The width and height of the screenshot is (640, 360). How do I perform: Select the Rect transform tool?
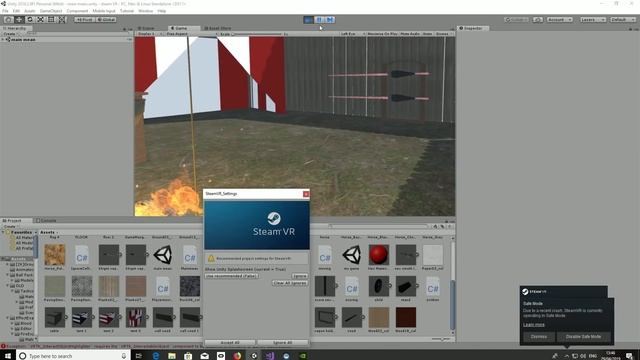click(51, 19)
